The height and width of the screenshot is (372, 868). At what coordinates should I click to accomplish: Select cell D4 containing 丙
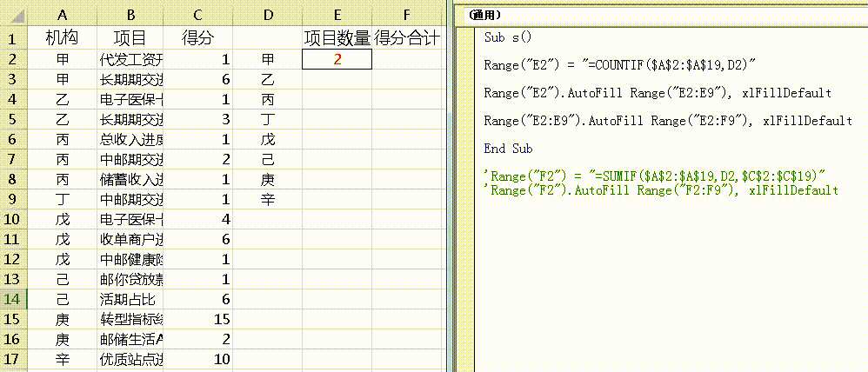pos(268,99)
